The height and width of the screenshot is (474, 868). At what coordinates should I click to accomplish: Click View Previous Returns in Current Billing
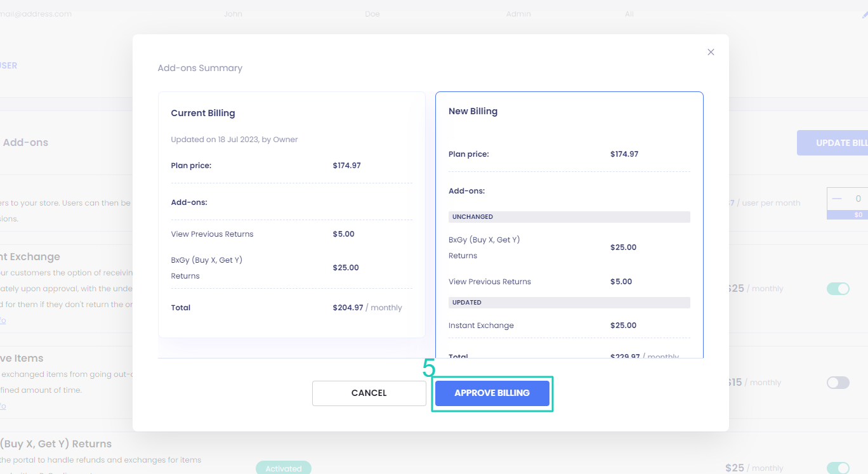pyautogui.click(x=212, y=234)
